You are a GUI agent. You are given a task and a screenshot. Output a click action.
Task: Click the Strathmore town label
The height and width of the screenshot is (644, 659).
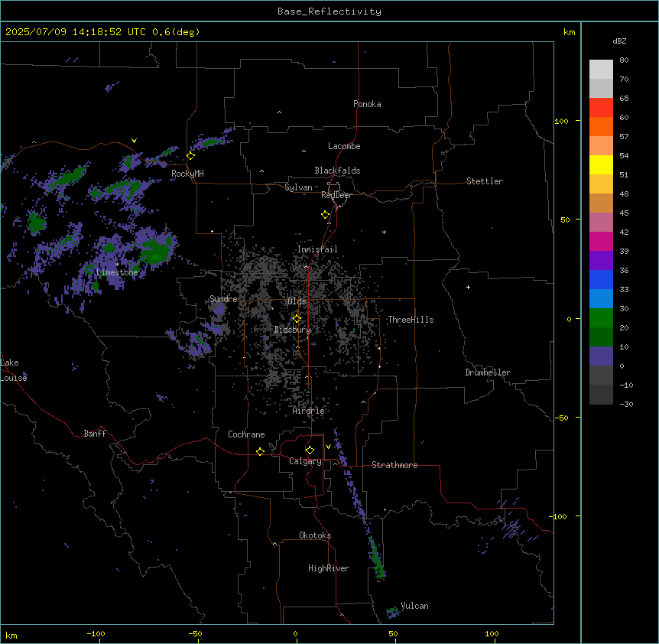(394, 465)
